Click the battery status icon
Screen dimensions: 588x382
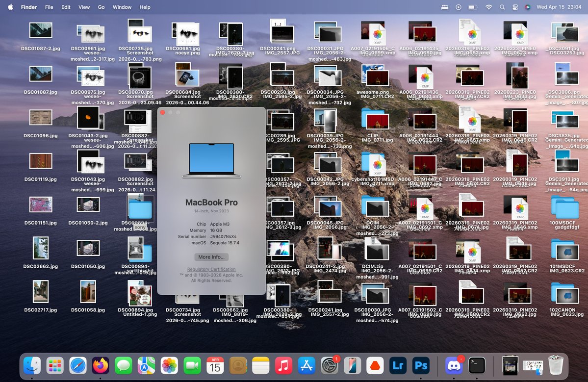tap(473, 7)
